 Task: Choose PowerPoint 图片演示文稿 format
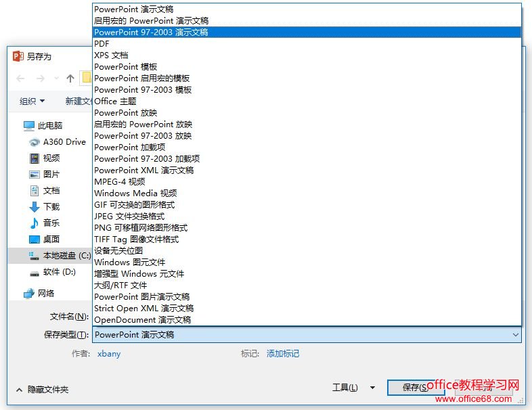(307, 298)
